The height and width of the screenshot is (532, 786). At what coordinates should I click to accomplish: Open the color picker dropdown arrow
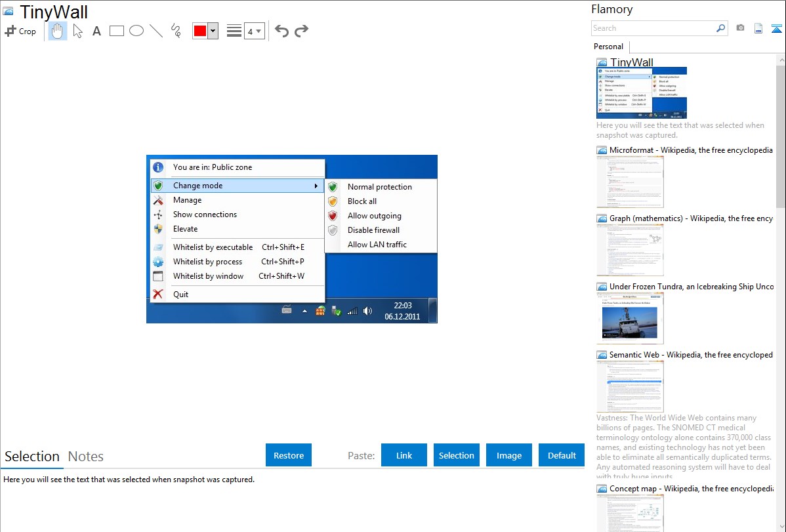(213, 31)
